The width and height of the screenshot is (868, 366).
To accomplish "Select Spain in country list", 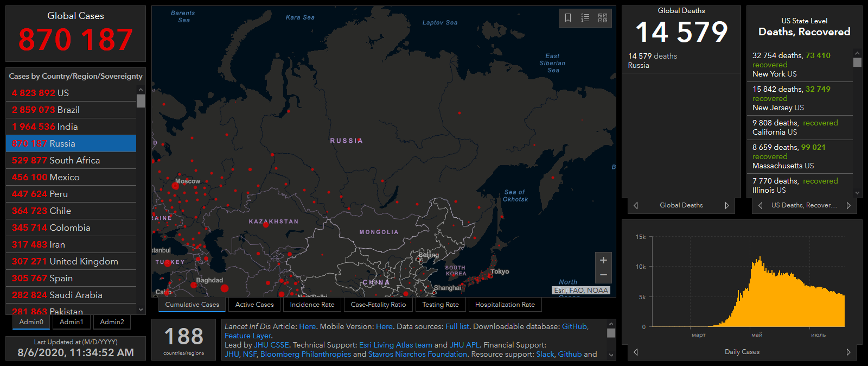I will pos(71,278).
